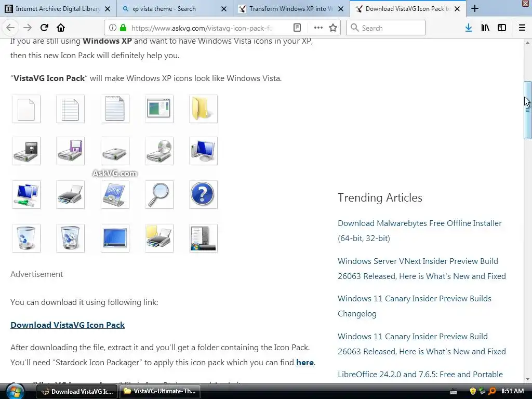The image size is (532, 399).
Task: Go forward using the arrow button
Action: tap(28, 28)
